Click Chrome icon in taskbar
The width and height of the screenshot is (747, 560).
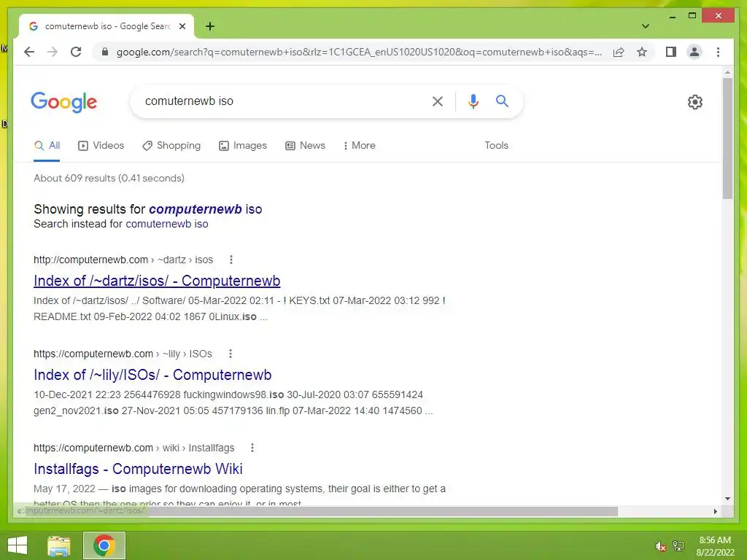104,545
